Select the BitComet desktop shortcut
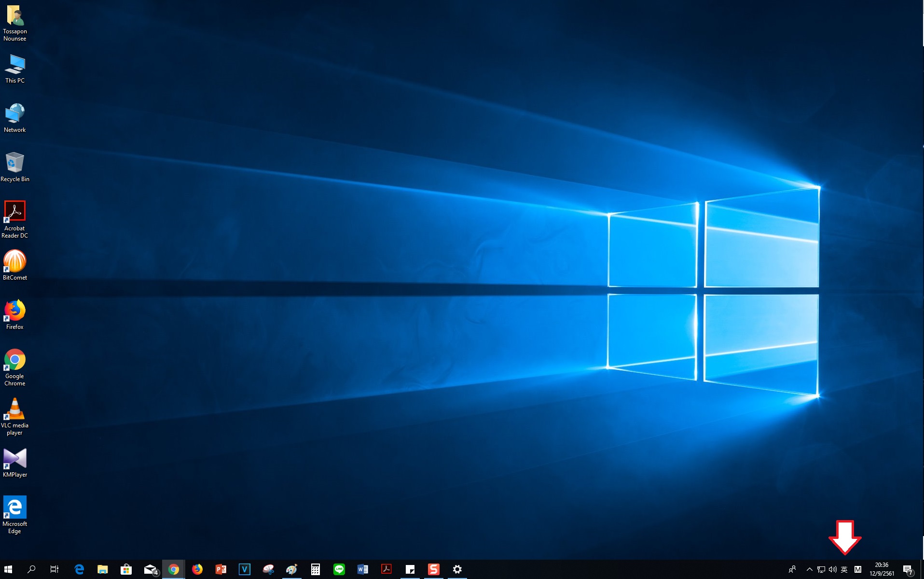Image resolution: width=924 pixels, height=579 pixels. [15, 266]
